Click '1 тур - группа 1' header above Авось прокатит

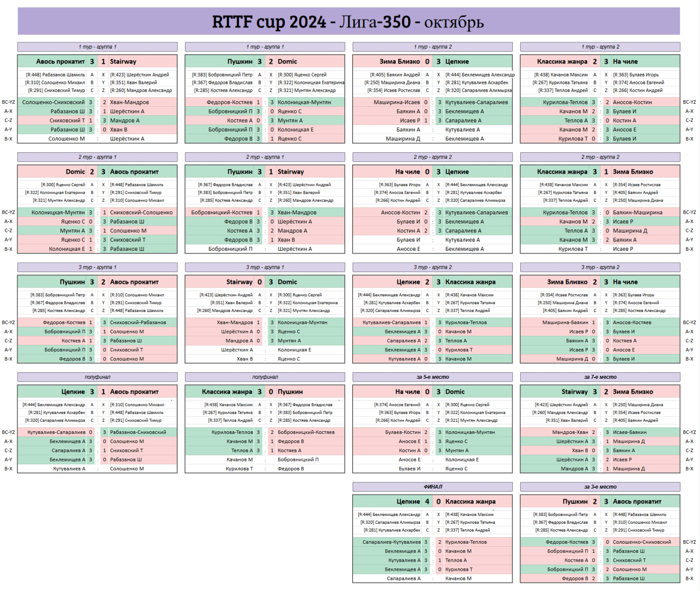click(97, 47)
